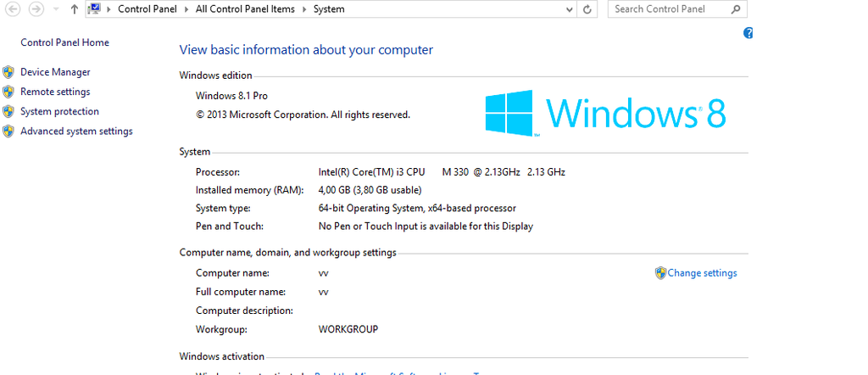Open address bar history dropdown
868x375 pixels.
(x=570, y=9)
